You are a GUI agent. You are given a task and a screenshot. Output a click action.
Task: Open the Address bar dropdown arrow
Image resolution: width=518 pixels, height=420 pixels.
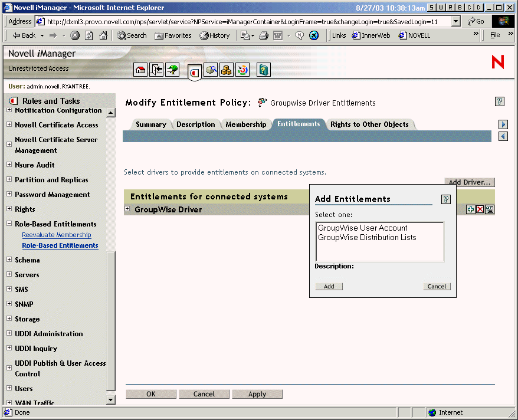[x=457, y=21]
